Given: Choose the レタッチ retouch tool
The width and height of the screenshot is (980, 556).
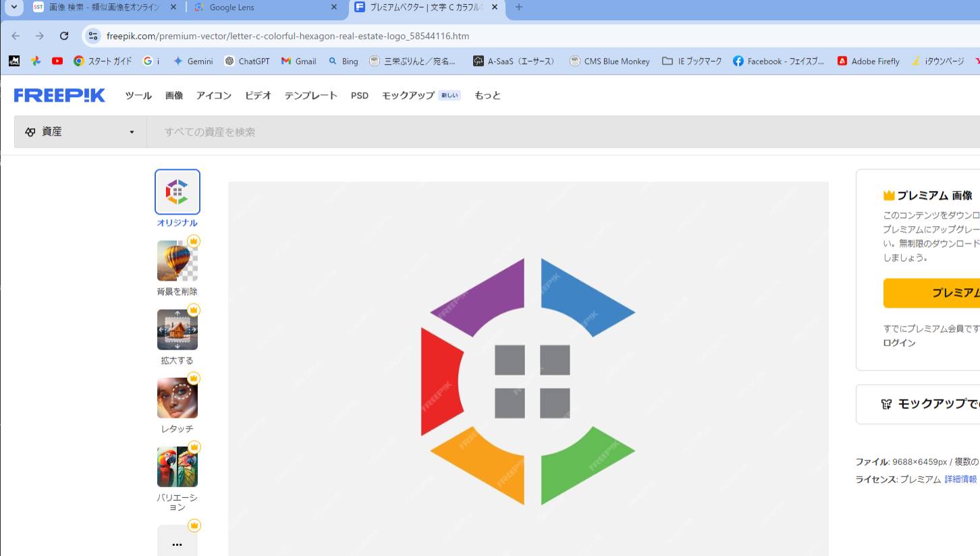Looking at the screenshot, I should pos(178,398).
